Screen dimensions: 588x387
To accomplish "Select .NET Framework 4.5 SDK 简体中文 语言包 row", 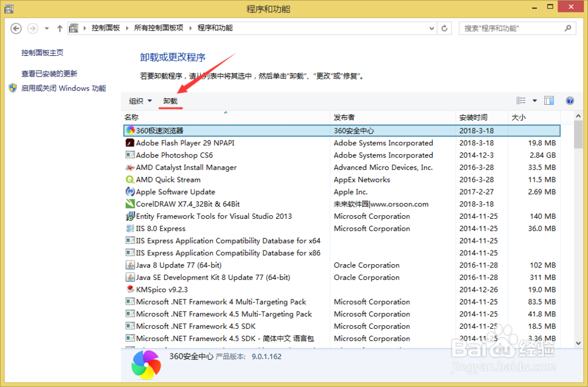I will click(x=342, y=338).
